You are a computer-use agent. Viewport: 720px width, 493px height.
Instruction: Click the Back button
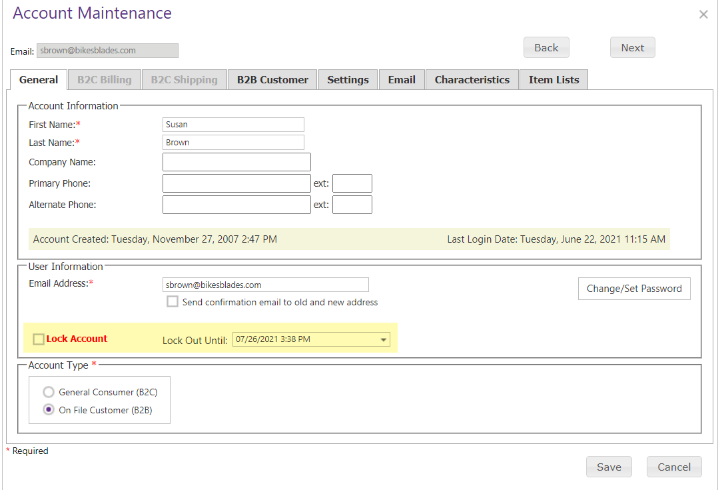tap(546, 48)
